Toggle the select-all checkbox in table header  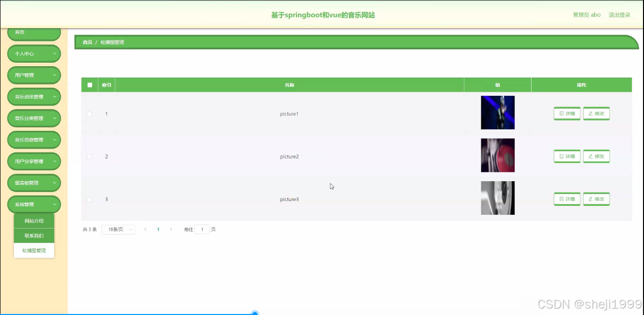[89, 84]
